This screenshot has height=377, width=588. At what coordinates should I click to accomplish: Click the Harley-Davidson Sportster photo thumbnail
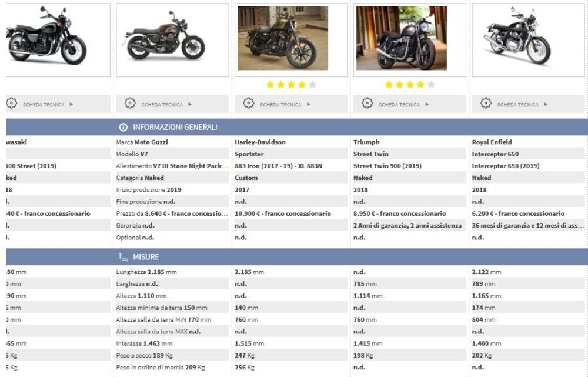(291, 38)
